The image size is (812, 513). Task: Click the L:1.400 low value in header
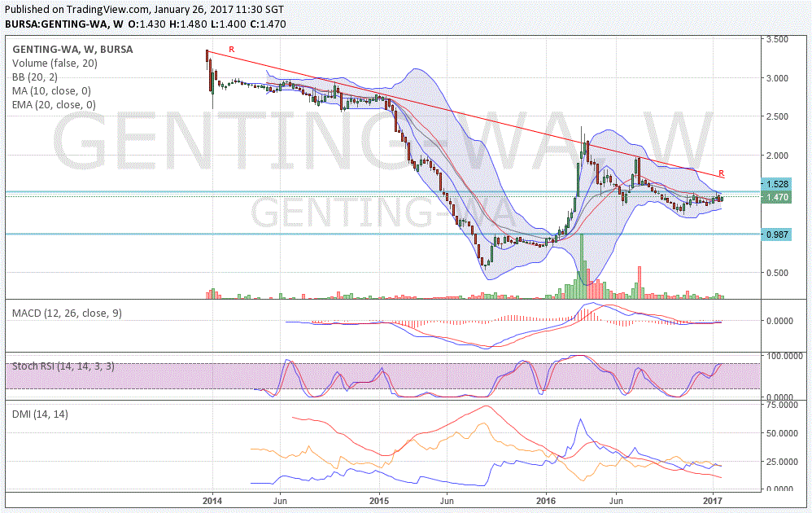pos(229,24)
